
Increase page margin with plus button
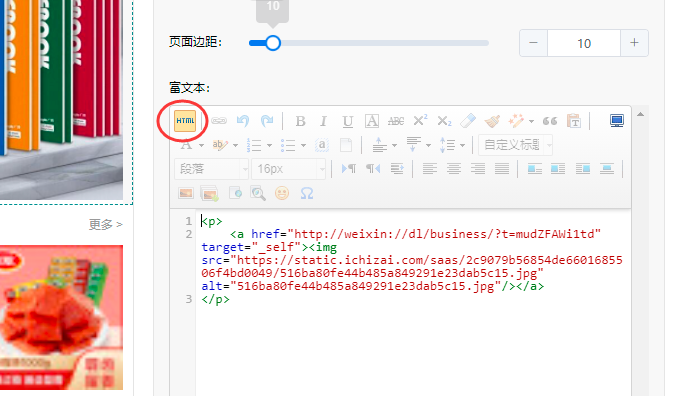[634, 43]
